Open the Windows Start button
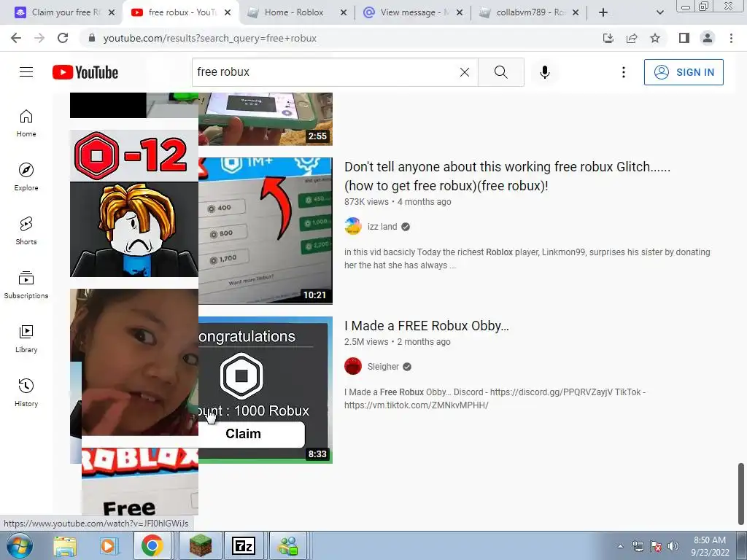This screenshot has width=747, height=560. [20, 545]
